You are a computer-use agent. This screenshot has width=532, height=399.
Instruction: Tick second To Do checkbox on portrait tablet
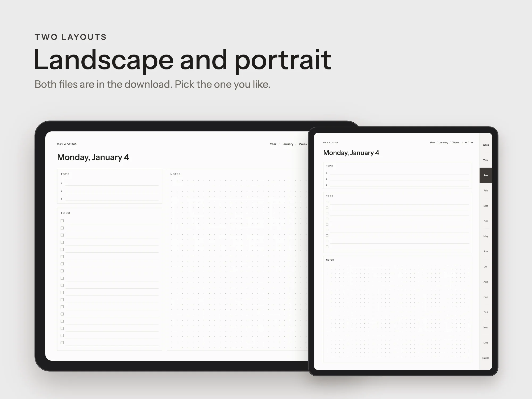327,208
